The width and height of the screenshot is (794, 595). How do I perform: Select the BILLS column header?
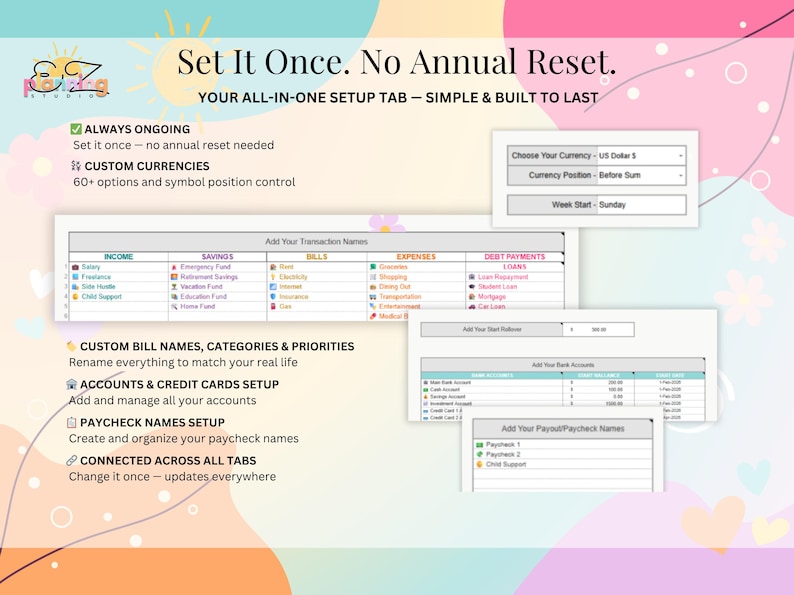pos(316,257)
